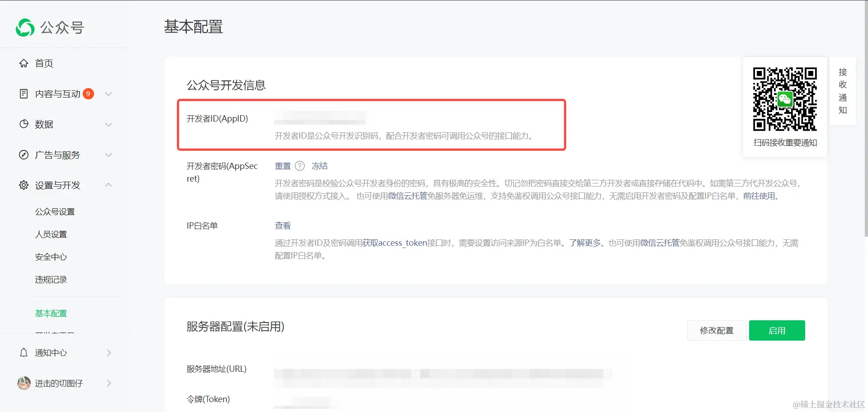Open the 进击的切图仔 account avatar
Image resolution: width=868 pixels, height=412 pixels.
[x=24, y=383]
